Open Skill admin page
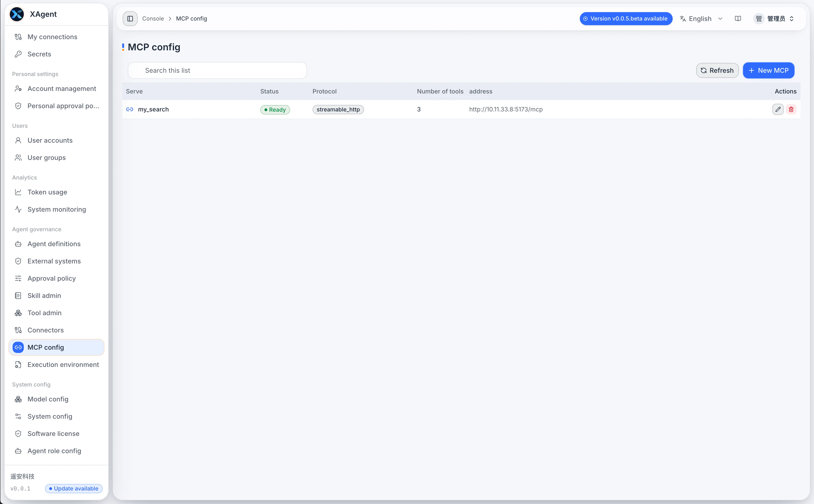This screenshot has height=504, width=814. click(x=56, y=296)
